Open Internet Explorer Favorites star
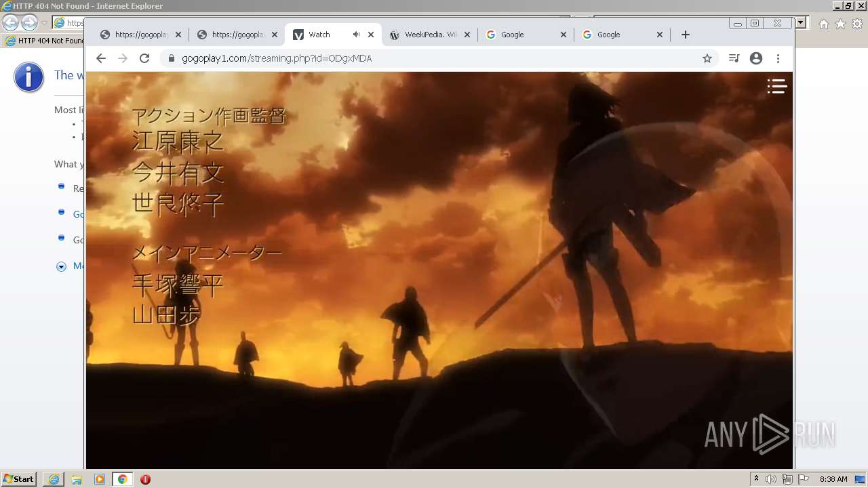 (840, 24)
